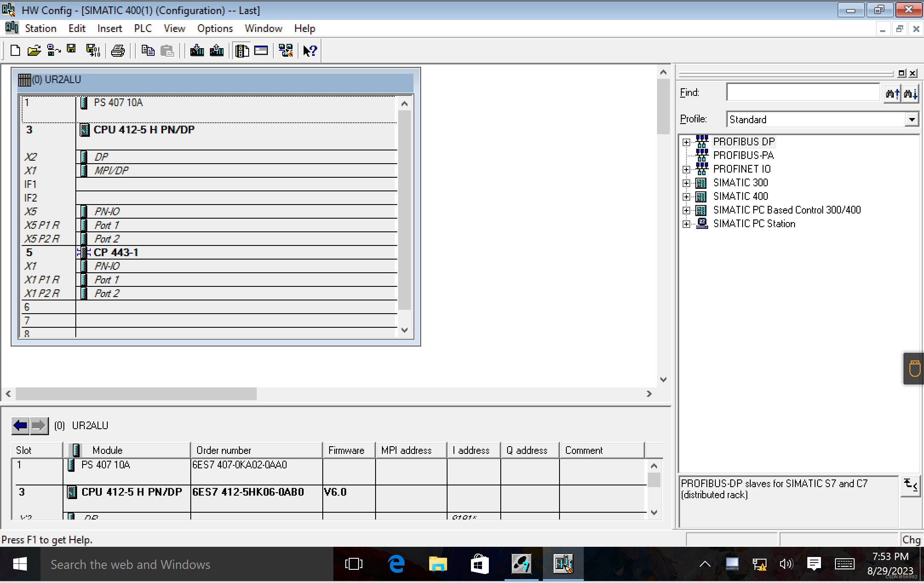This screenshot has height=583, width=924.
Task: Open the PLC menu
Action: click(143, 29)
